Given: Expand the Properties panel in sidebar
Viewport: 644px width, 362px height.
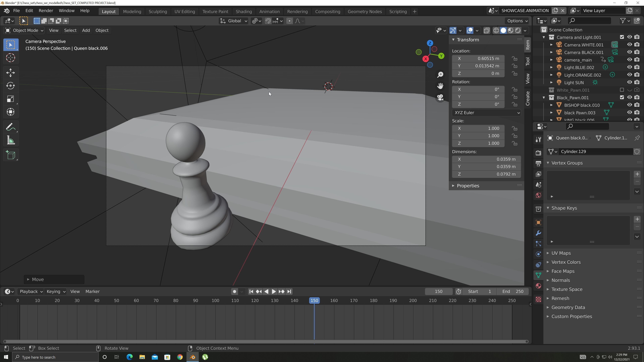Looking at the screenshot, I should coord(468,186).
